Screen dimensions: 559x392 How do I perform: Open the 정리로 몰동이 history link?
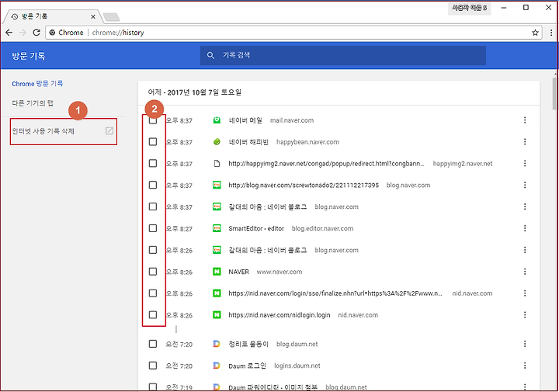point(248,344)
